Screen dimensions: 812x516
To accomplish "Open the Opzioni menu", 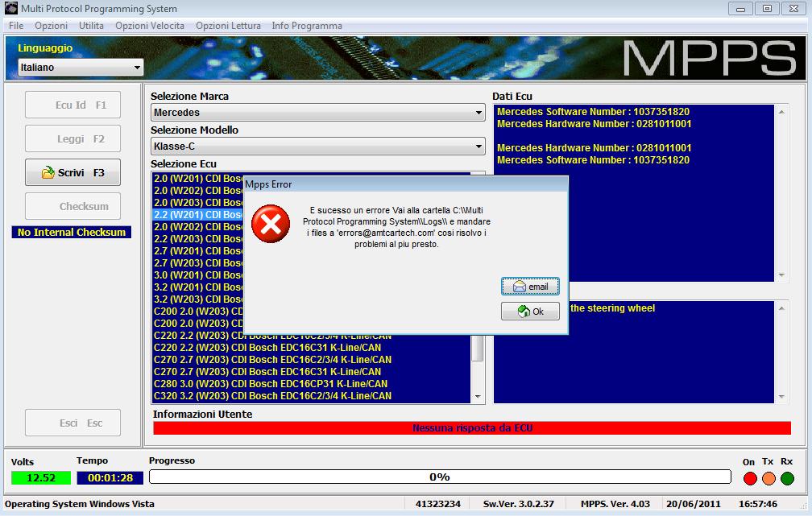I will [x=52, y=26].
